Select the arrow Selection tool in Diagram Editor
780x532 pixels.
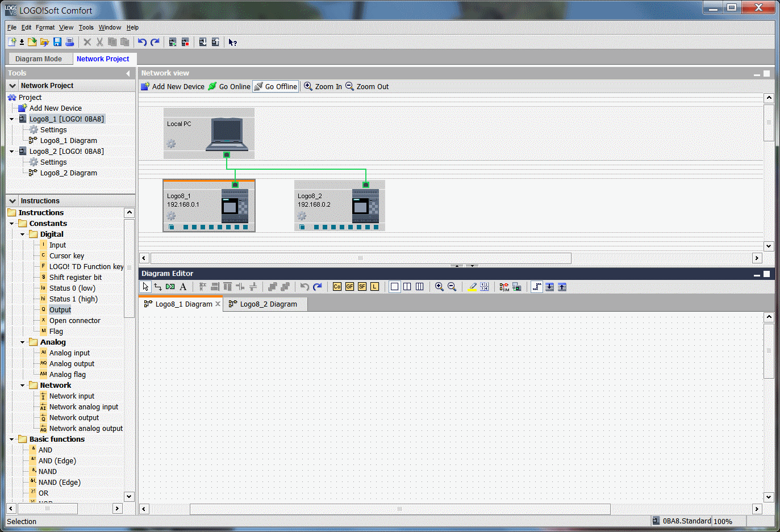tap(146, 287)
